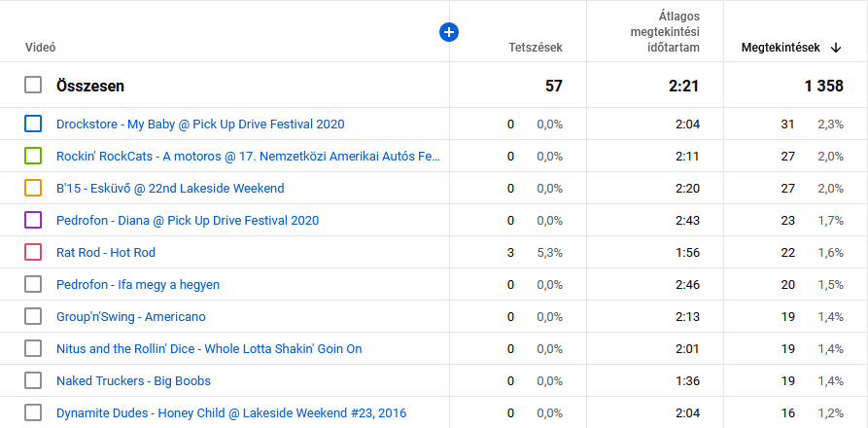Sort by the Tetszések column header
This screenshot has width=868, height=428.
coord(535,48)
